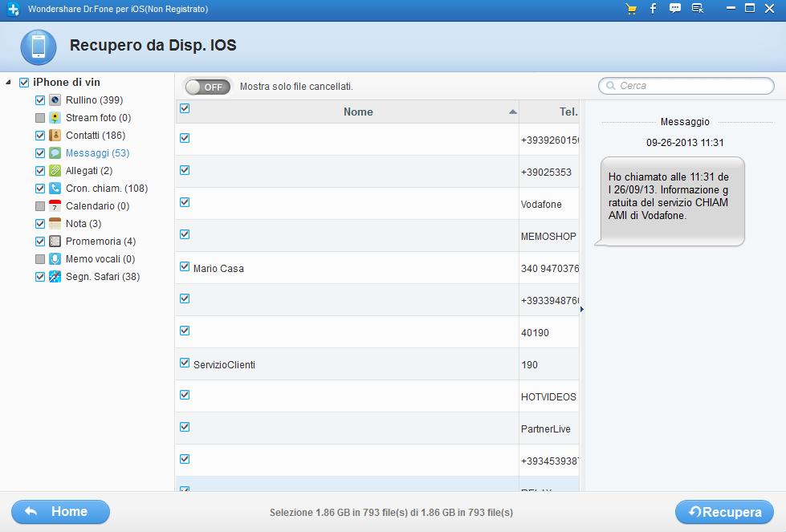
Task: Click the Dr.Fone app logo in title bar
Action: coord(14,9)
